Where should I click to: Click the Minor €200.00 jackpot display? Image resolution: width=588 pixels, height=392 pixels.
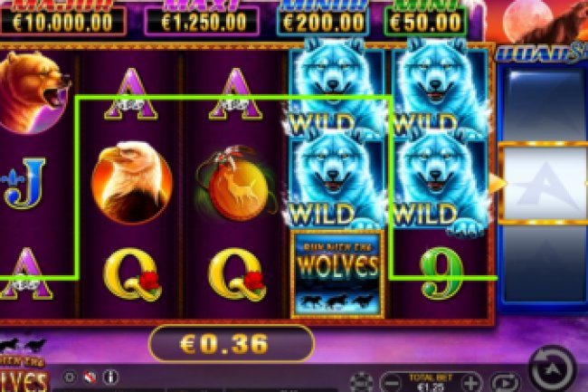323,20
